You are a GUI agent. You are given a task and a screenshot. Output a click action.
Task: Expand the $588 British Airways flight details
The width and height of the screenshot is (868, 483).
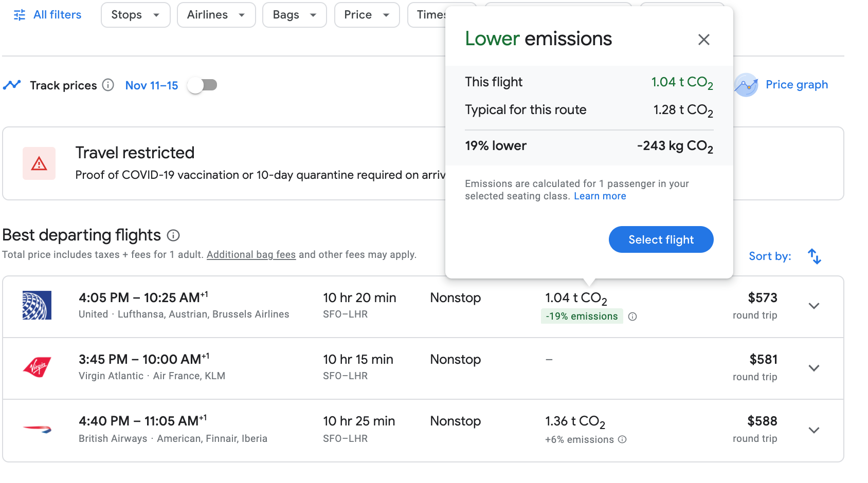point(813,430)
